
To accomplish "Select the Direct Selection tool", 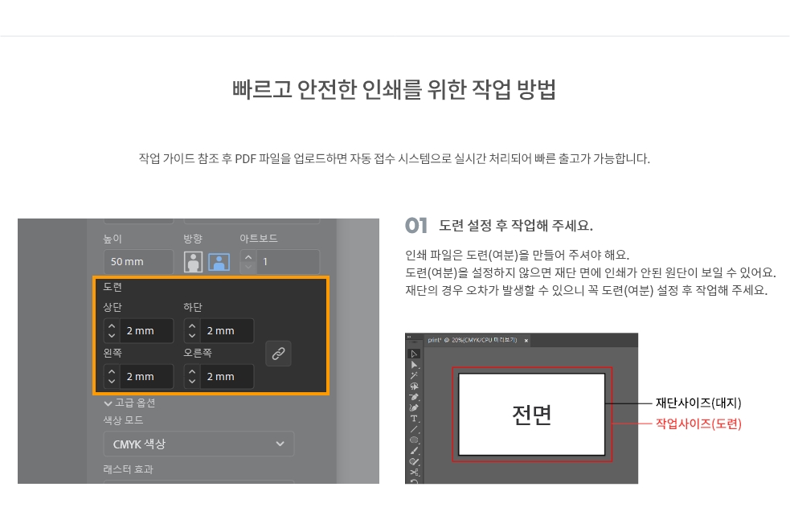I will (x=414, y=364).
